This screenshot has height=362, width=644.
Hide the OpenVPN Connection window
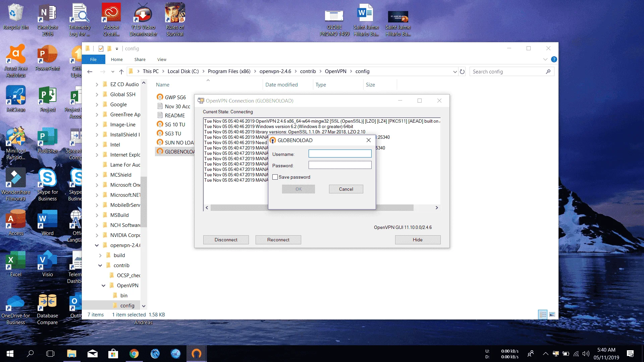418,240
